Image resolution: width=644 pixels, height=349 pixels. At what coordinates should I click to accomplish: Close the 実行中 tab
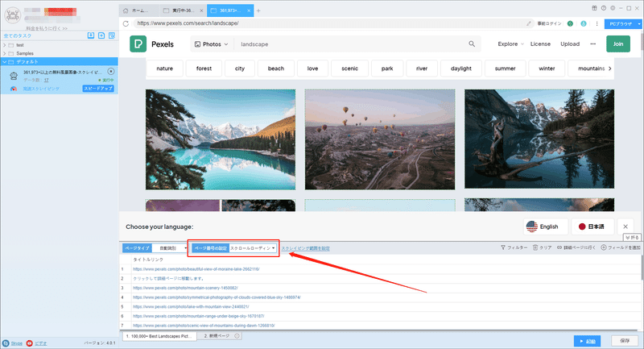click(x=201, y=10)
